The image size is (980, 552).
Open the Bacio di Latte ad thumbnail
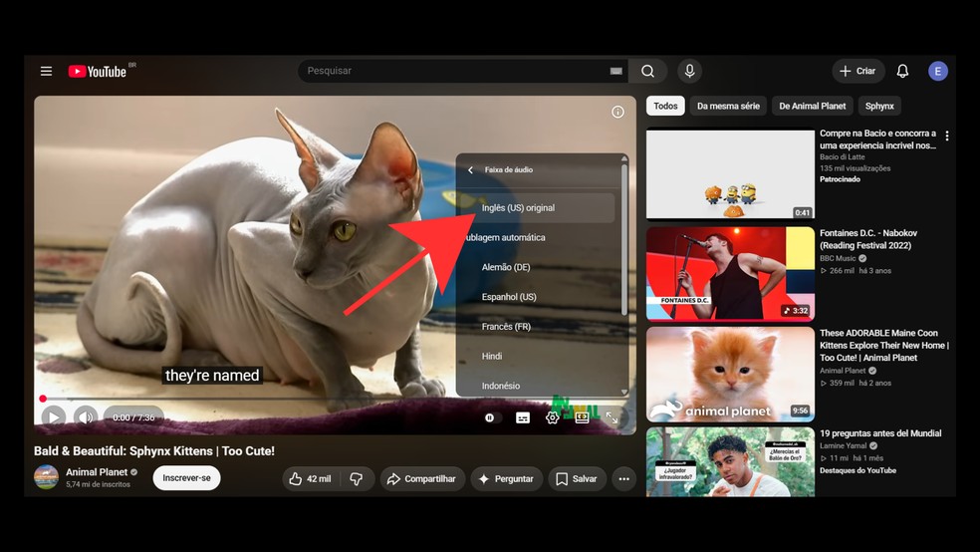730,174
